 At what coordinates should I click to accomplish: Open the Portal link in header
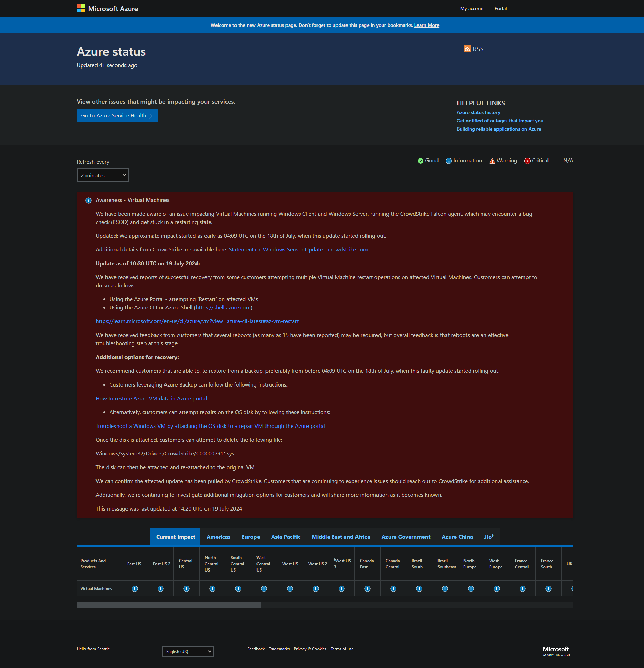click(501, 8)
